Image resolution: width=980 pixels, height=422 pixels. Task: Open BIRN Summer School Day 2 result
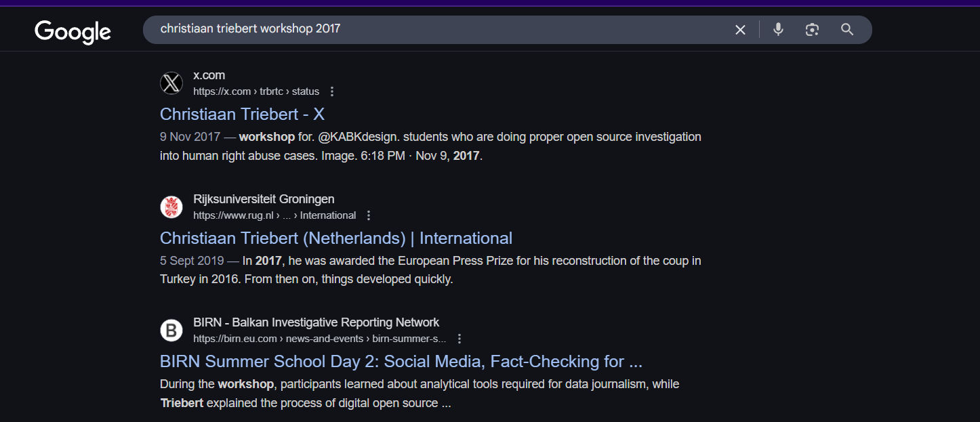point(401,361)
